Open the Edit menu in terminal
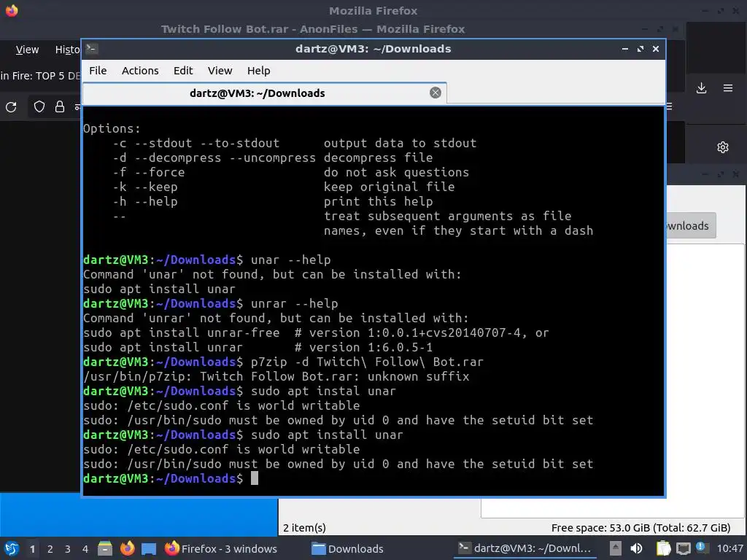Viewport: 747px width, 560px height. pyautogui.click(x=183, y=71)
